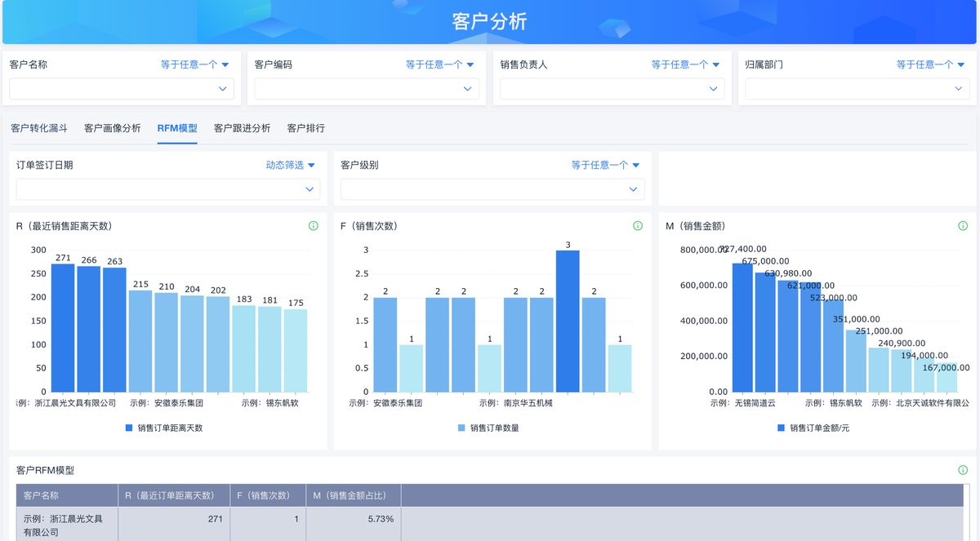
Task: Open info icon on 客户RFM模型 table
Action: [x=963, y=470]
